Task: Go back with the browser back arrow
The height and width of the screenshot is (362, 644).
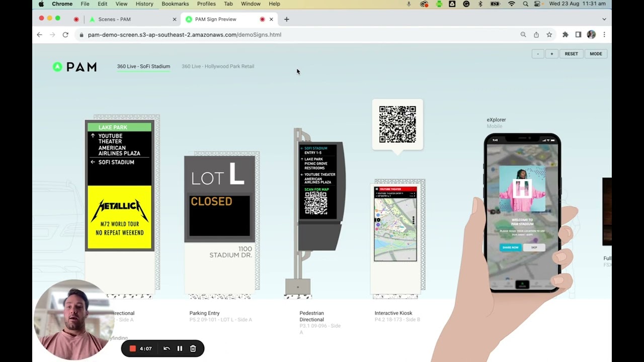Action: [x=39, y=35]
